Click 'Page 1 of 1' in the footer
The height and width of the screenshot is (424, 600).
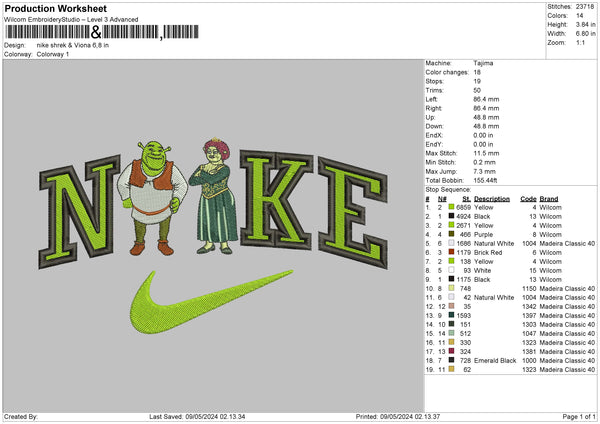(x=579, y=416)
